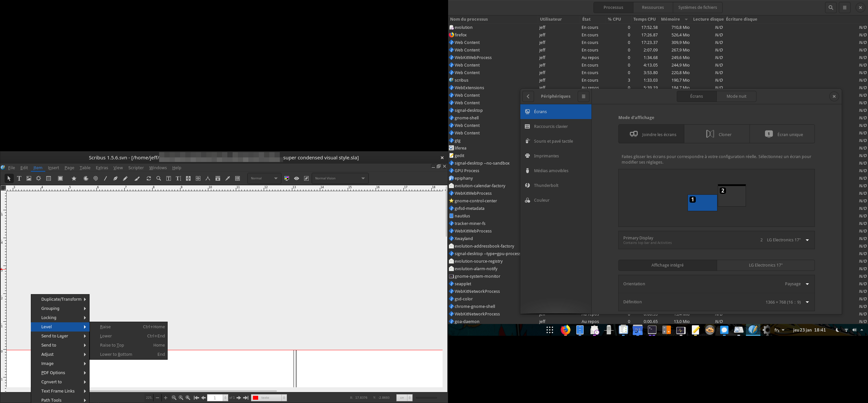Select the Image Frame tool
Screen dimensions: 868x403
coord(29,179)
